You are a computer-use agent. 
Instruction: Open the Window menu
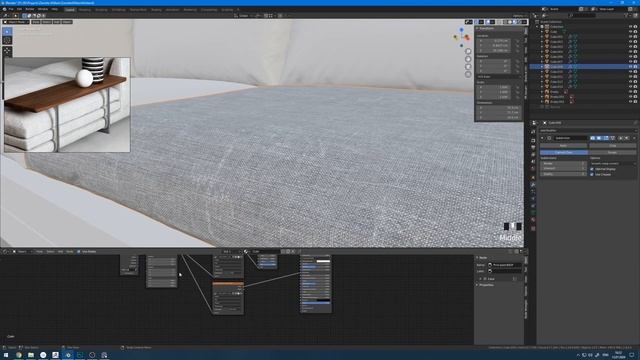click(43, 9)
